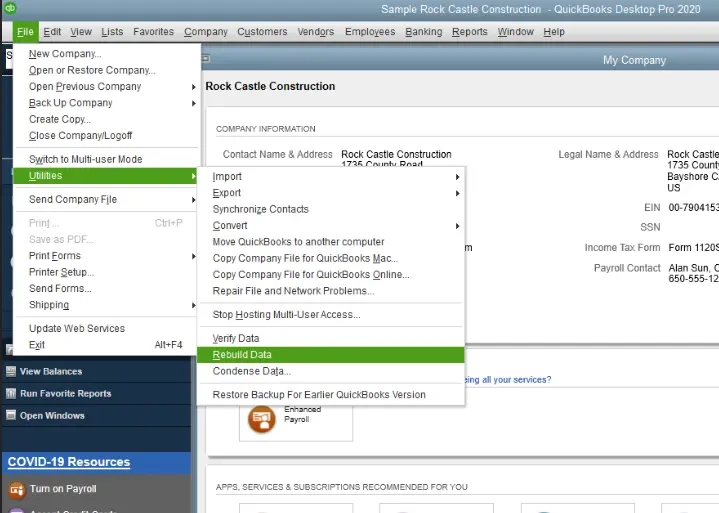Select New Company from File menu

[107, 54]
